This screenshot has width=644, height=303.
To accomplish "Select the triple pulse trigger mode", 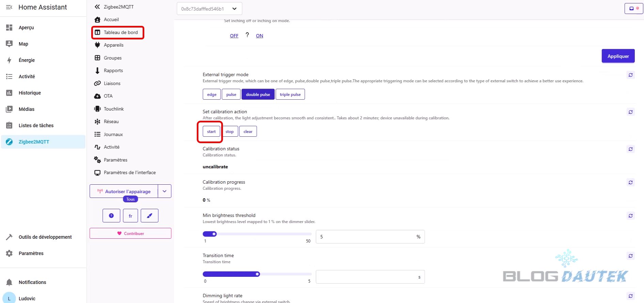I will (290, 95).
